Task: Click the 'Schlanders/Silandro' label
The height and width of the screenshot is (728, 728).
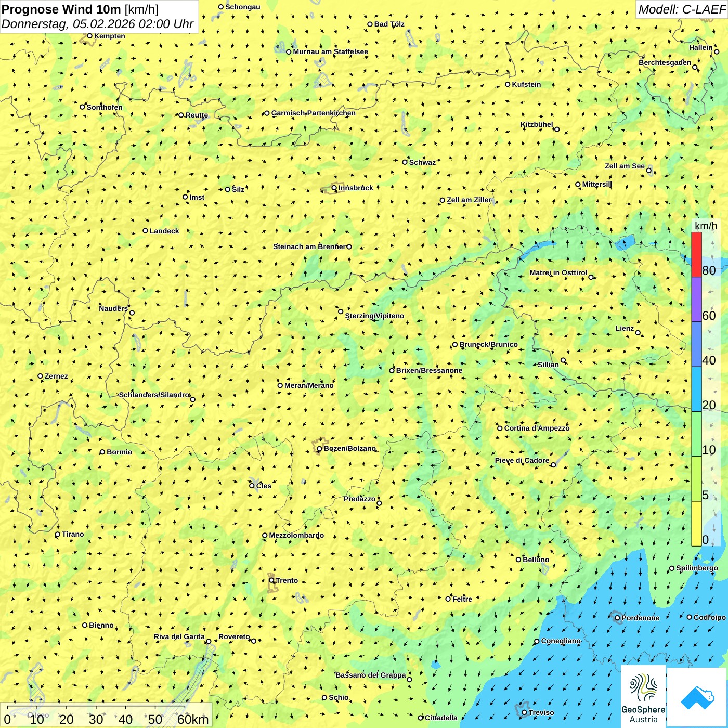Action: point(154,395)
